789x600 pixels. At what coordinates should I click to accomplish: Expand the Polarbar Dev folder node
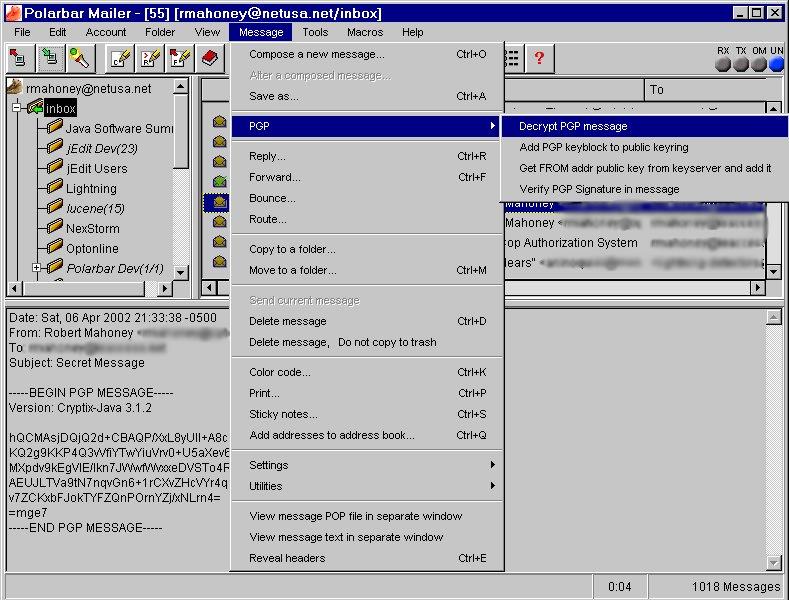[37, 268]
